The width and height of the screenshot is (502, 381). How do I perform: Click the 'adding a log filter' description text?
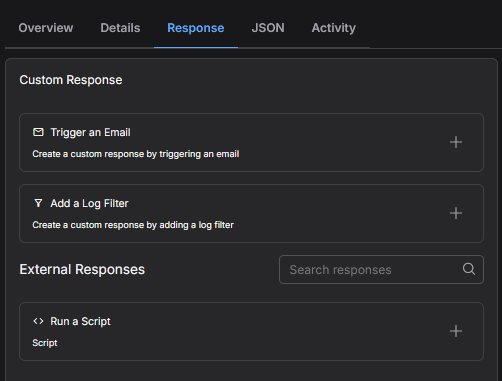196,225
